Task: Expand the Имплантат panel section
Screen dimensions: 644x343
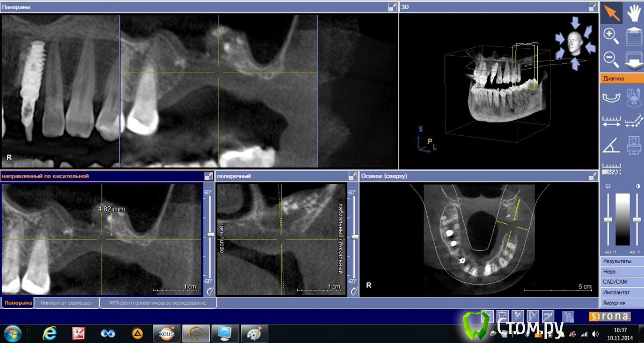Action: point(621,293)
